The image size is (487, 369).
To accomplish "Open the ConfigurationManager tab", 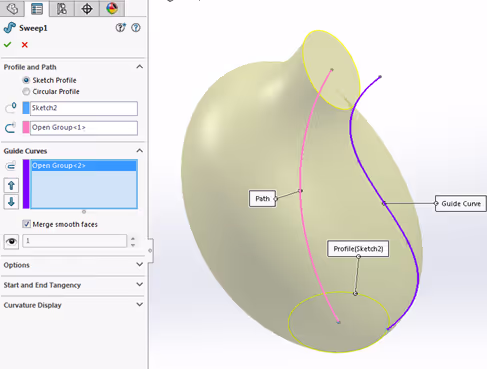I will point(62,8).
